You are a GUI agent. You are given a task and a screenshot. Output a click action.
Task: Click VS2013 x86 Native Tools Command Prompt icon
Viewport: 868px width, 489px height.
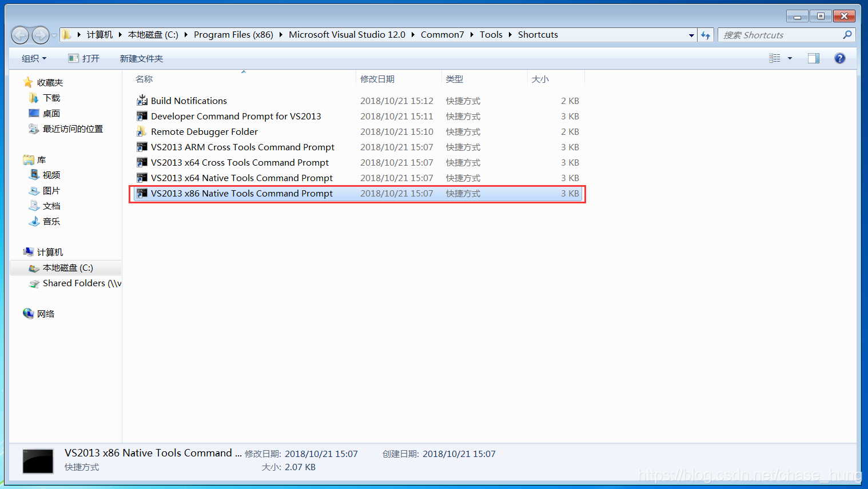[142, 193]
